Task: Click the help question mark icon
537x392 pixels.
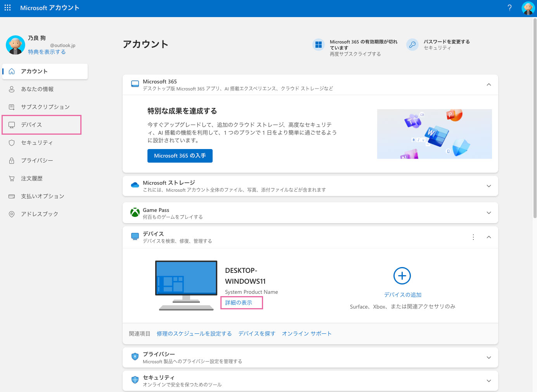Action: [509, 8]
